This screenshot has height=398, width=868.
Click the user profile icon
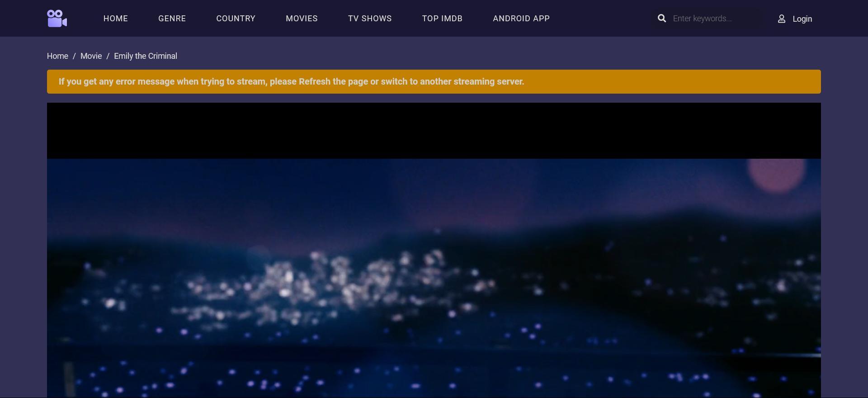coord(781,19)
